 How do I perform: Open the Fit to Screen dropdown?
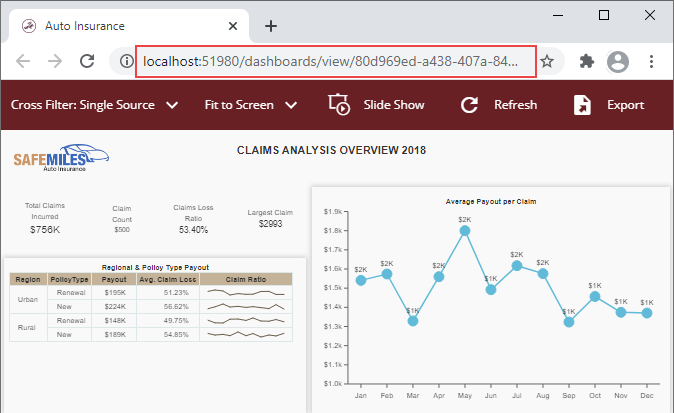(x=291, y=105)
